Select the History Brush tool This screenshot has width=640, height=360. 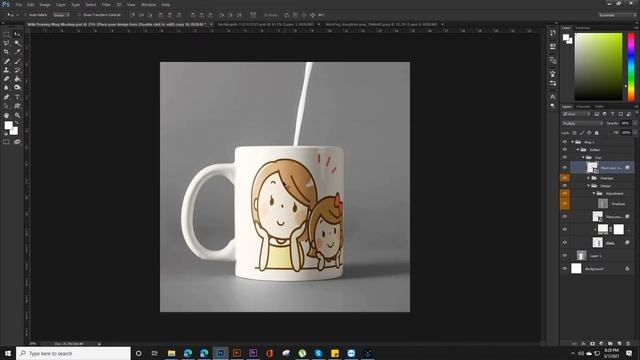[x=17, y=70]
